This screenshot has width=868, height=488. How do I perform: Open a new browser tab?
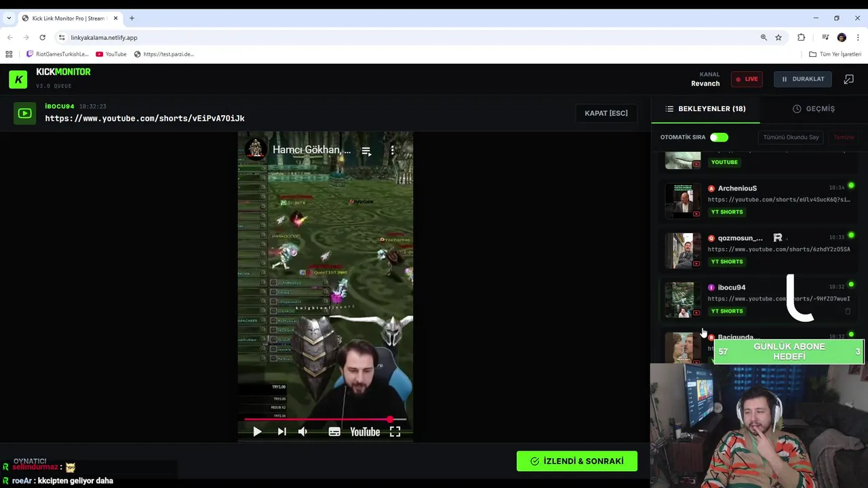132,18
